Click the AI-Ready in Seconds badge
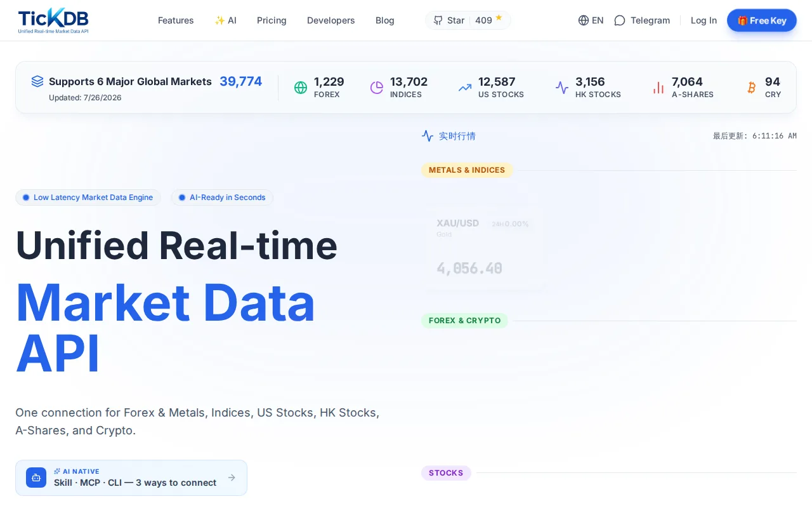Viewport: 812px width, 508px height. [x=222, y=197]
